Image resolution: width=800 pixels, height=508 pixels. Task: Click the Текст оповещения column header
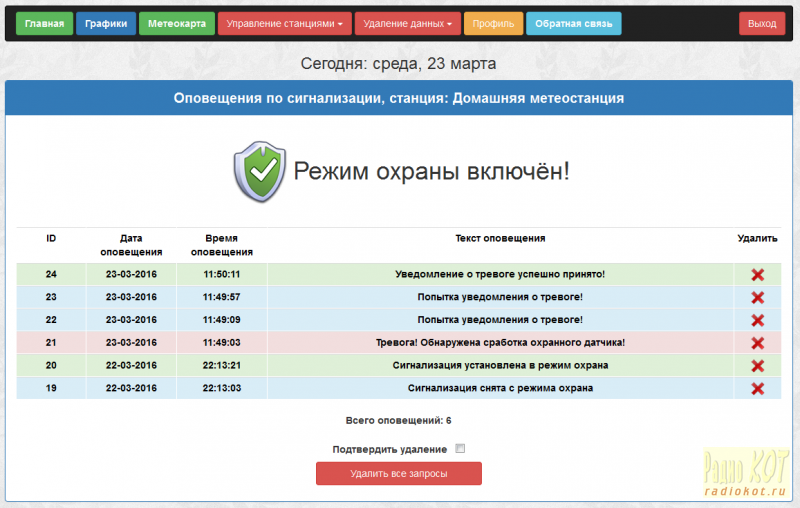500,239
